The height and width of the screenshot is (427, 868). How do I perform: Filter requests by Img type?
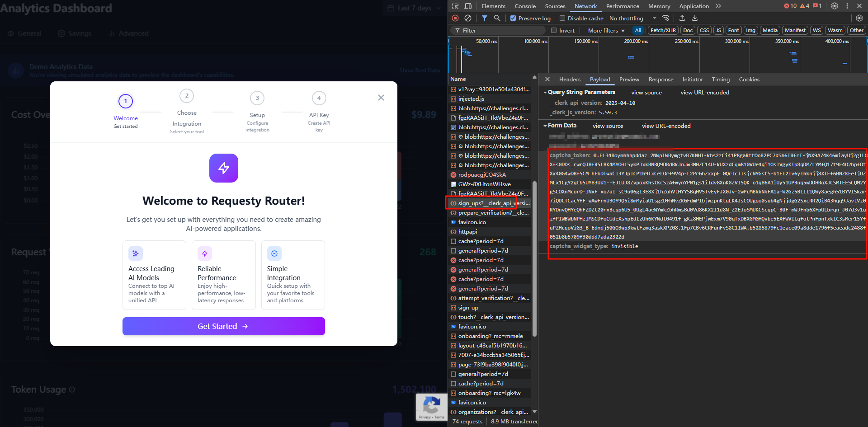tap(751, 30)
